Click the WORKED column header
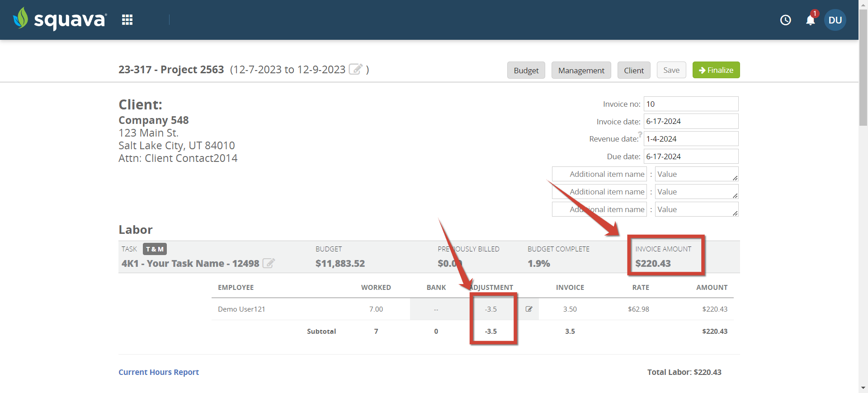The height and width of the screenshot is (393, 868). [x=376, y=288]
